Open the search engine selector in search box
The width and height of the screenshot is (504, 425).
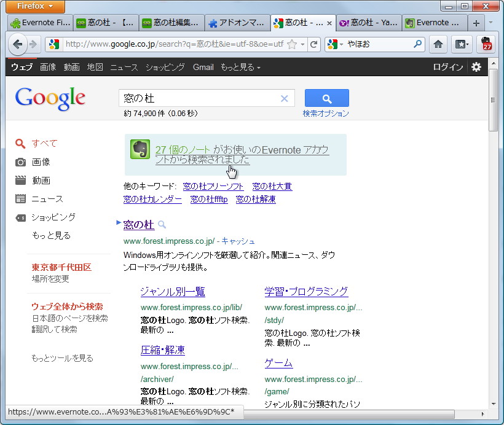[x=333, y=44]
